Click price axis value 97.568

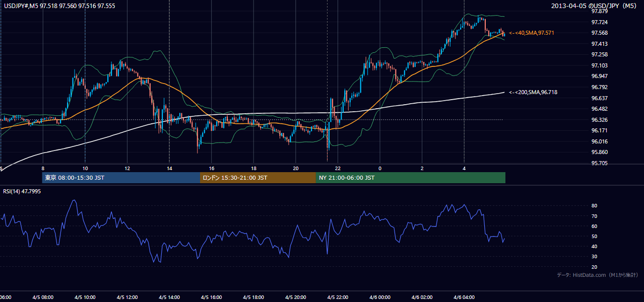tap(599, 33)
